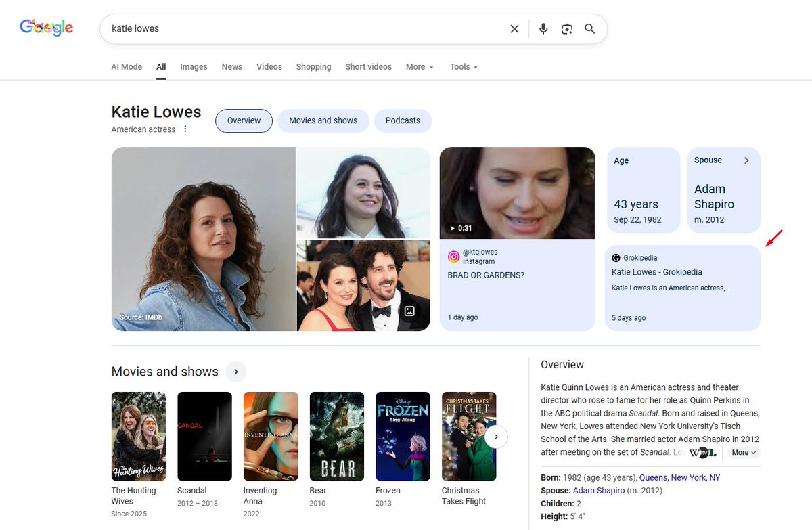Open the Christmas Takes Flight poster

pos(469,437)
